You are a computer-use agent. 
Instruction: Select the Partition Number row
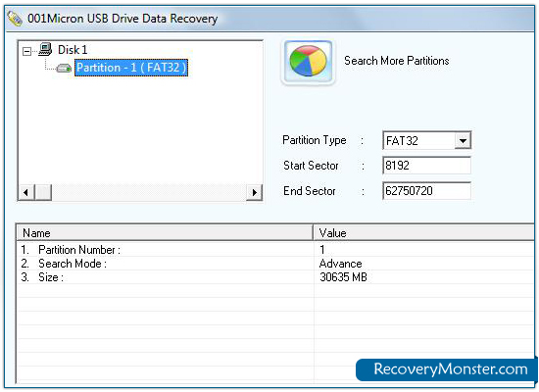(275, 250)
